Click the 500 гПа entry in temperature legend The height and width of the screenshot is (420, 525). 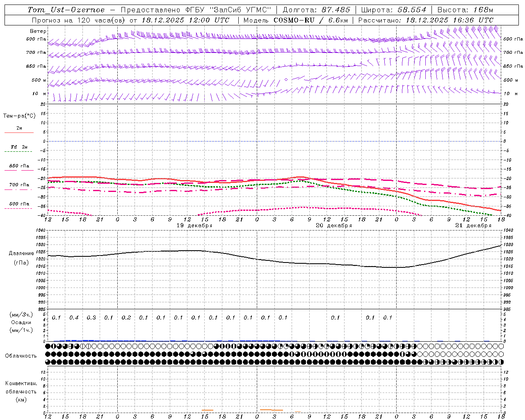click(19, 204)
